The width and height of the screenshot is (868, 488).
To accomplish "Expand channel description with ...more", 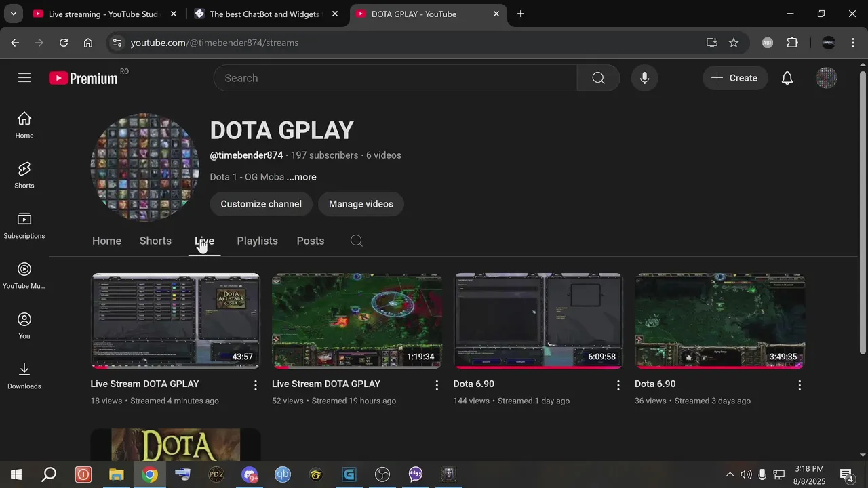I will pos(301,177).
